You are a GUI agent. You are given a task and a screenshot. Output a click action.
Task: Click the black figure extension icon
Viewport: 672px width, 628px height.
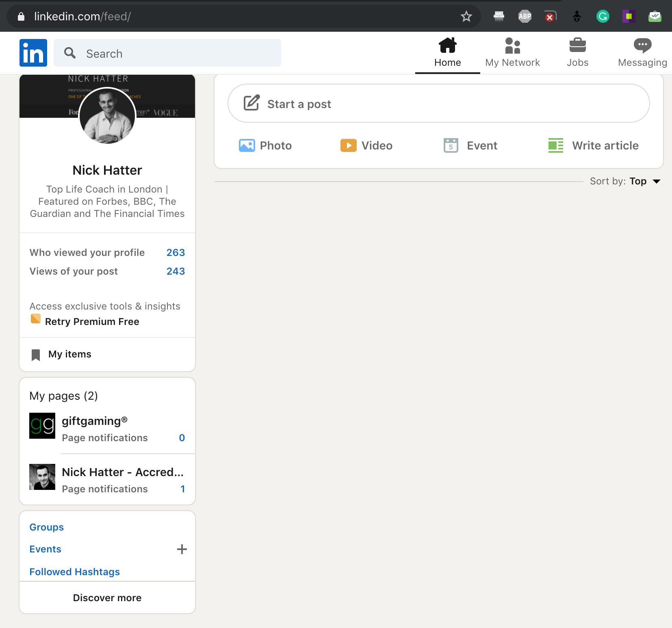pyautogui.click(x=577, y=16)
